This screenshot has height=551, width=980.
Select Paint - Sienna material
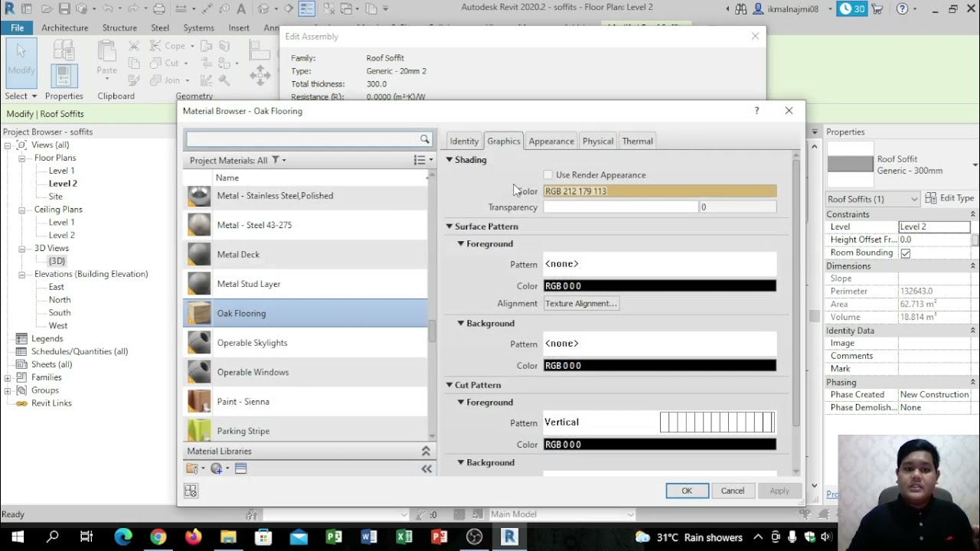[x=305, y=402]
